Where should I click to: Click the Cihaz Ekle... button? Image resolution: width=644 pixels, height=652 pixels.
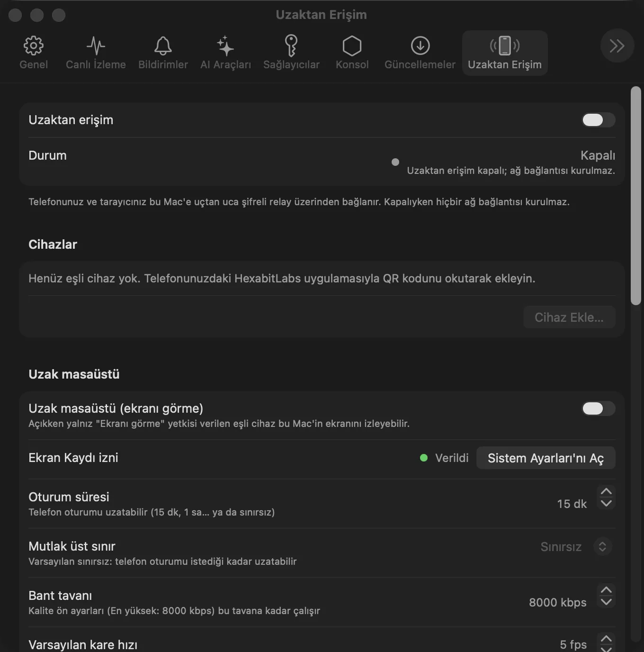[x=569, y=317]
